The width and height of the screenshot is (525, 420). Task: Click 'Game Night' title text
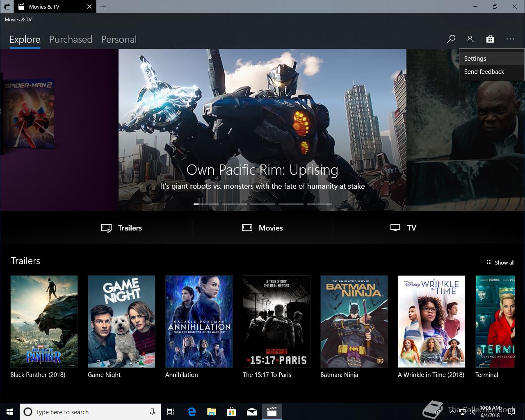click(x=104, y=375)
